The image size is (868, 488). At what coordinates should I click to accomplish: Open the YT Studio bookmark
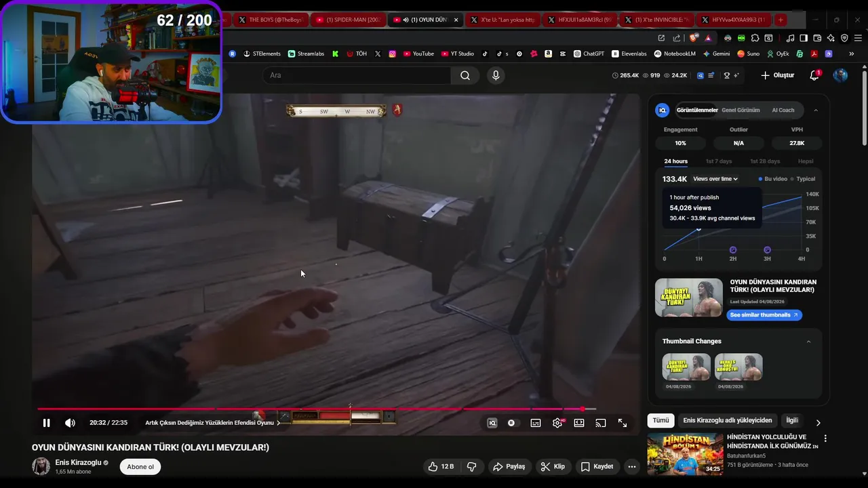[458, 54]
